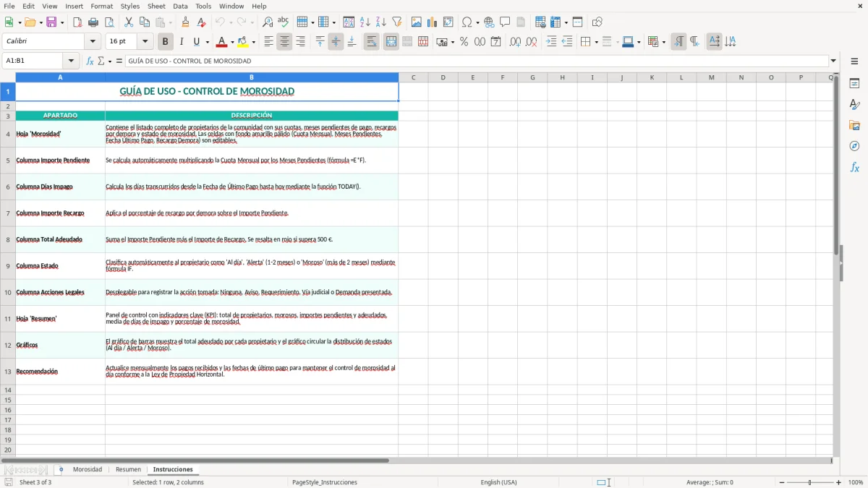Image resolution: width=868 pixels, height=488 pixels.
Task: Click language English (USA) in status bar
Action: coord(498,482)
